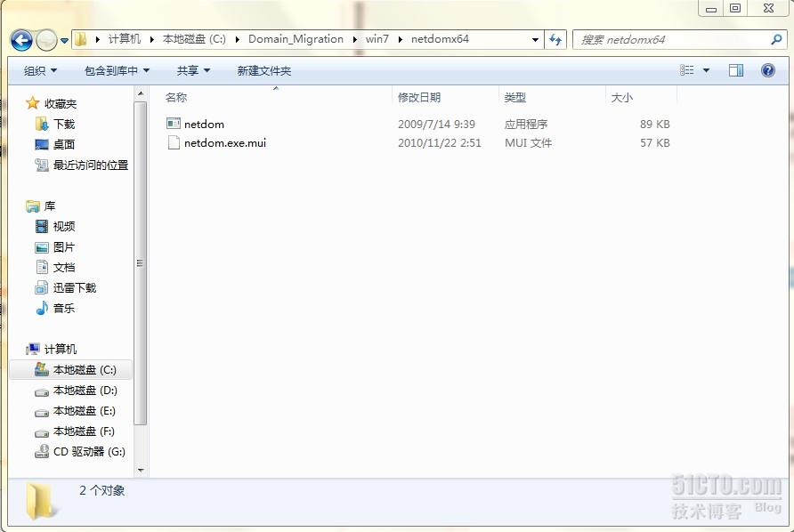Click 89 KB size cell

pos(655,124)
